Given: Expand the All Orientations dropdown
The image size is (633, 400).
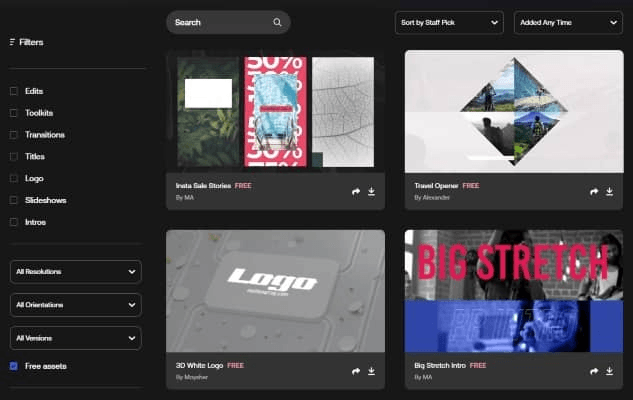Looking at the screenshot, I should [x=75, y=305].
